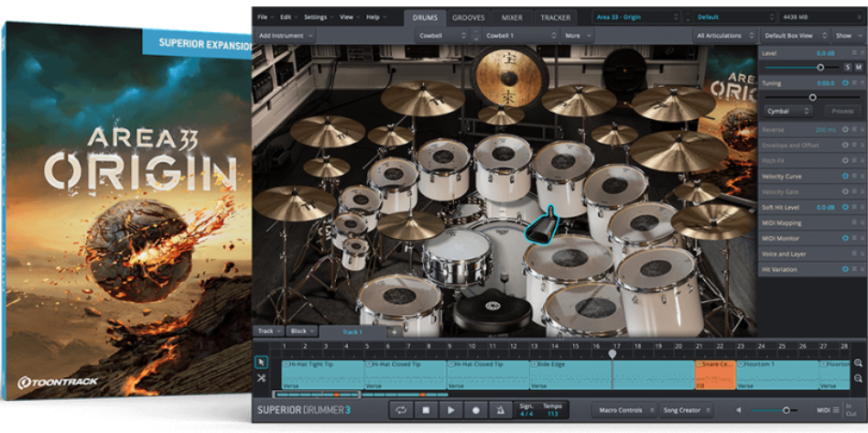Open the Help menu
The height and width of the screenshot is (433, 868).
[376, 17]
